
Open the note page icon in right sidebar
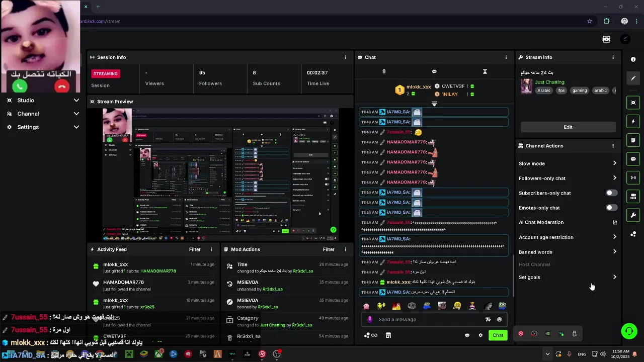click(633, 140)
